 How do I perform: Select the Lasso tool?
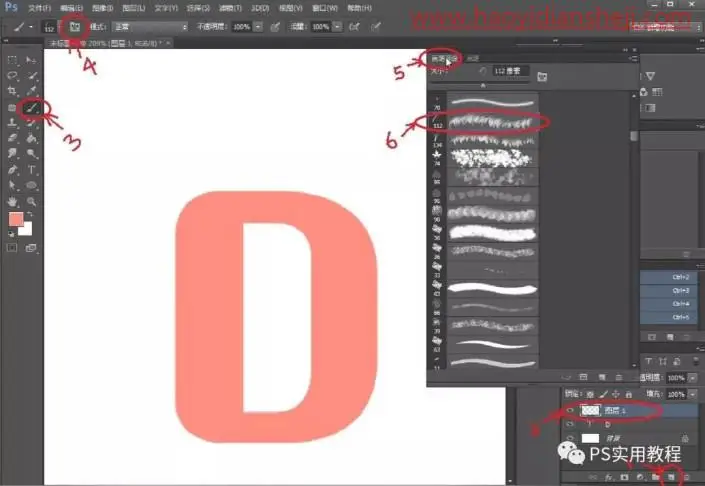12,76
